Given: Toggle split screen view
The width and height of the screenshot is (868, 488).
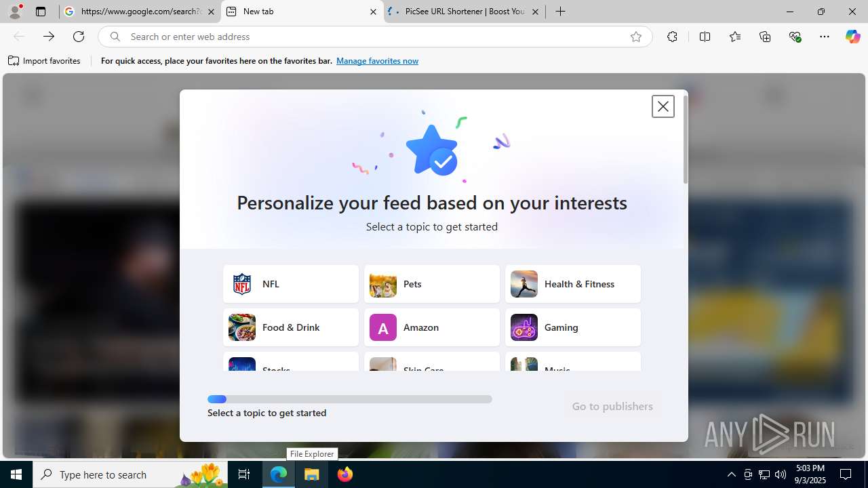Looking at the screenshot, I should [x=705, y=37].
